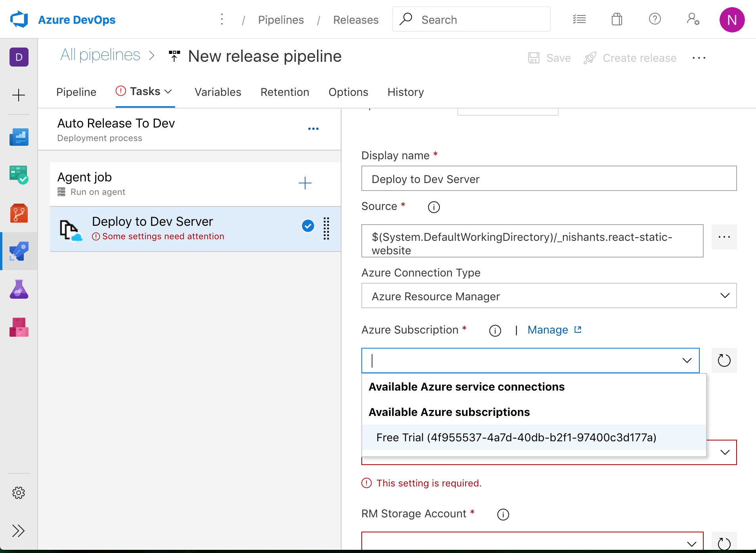The image size is (756, 553).
Task: Open the Pipelines breadcrumb link
Action: [x=281, y=20]
